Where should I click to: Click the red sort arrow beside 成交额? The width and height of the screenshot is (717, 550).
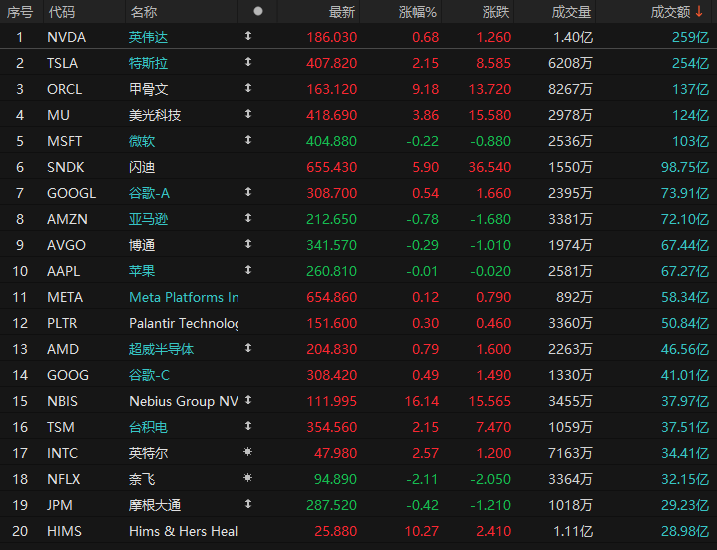coord(699,11)
